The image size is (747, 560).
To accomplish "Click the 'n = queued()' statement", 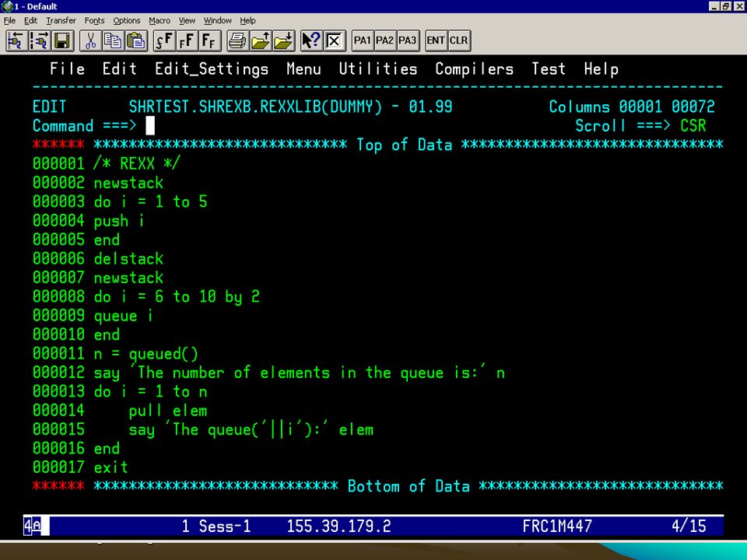I will (x=146, y=354).
